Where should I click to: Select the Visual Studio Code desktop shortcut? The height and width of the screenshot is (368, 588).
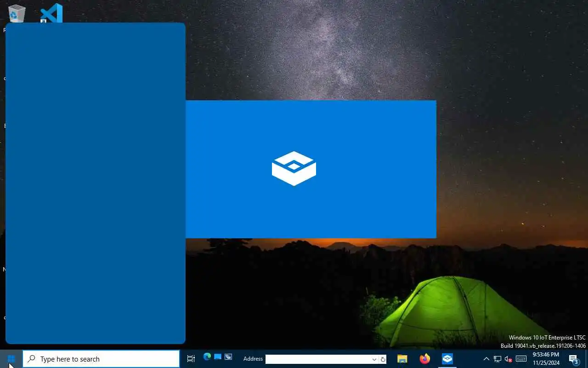[51, 13]
